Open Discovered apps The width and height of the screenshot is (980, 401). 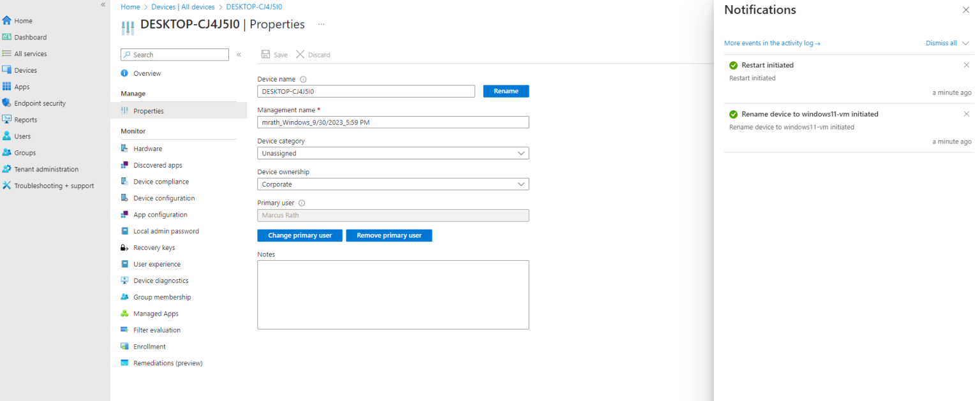(157, 164)
